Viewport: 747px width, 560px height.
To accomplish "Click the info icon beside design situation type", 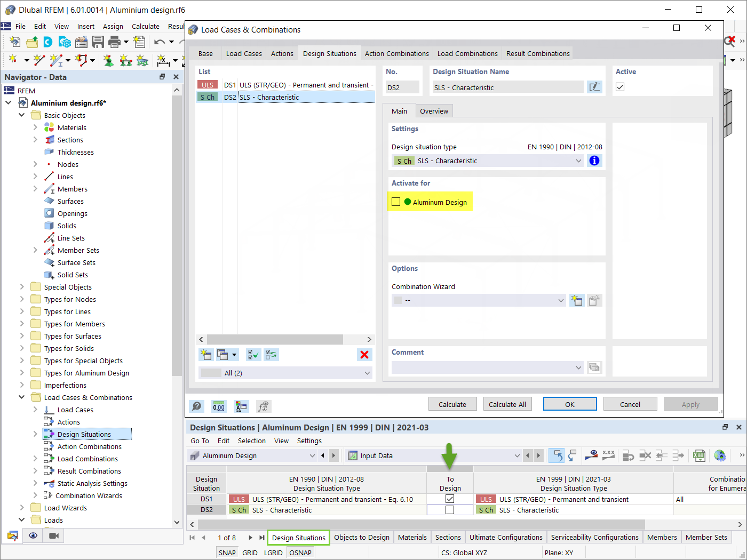I will [594, 161].
